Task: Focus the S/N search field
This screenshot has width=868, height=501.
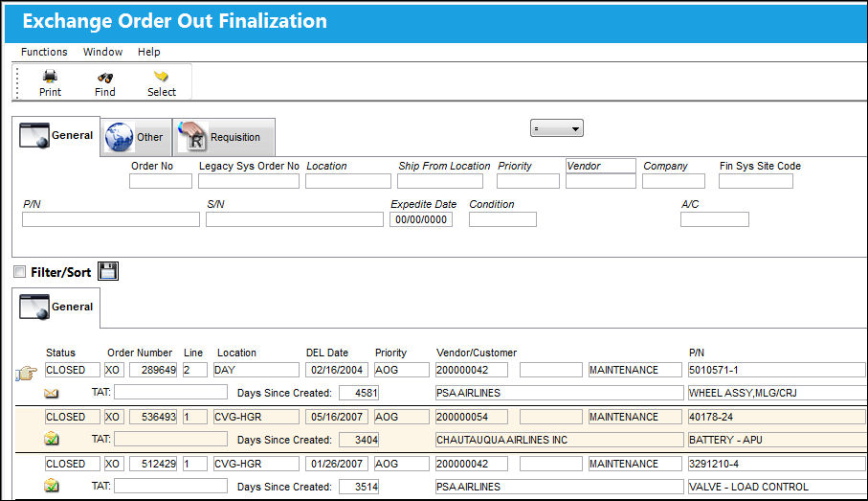Action: pyautogui.click(x=295, y=219)
